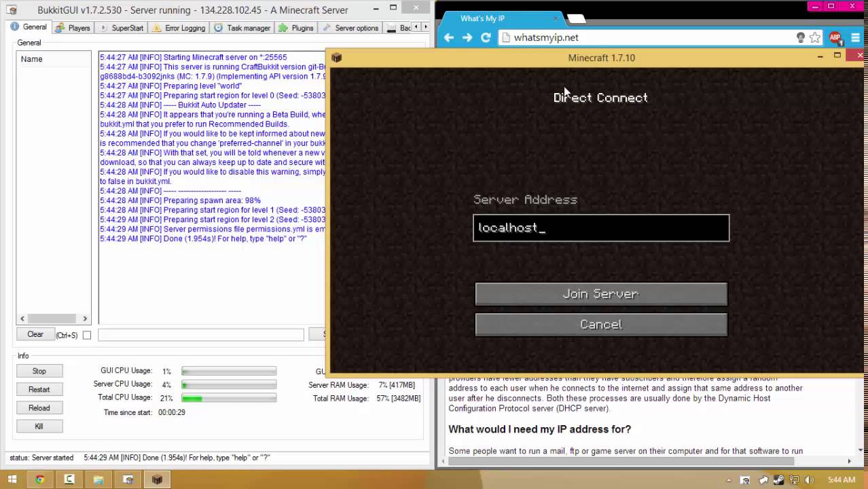Screen dimensions: 868x489
Task: Open the Server options tab
Action: 350,28
